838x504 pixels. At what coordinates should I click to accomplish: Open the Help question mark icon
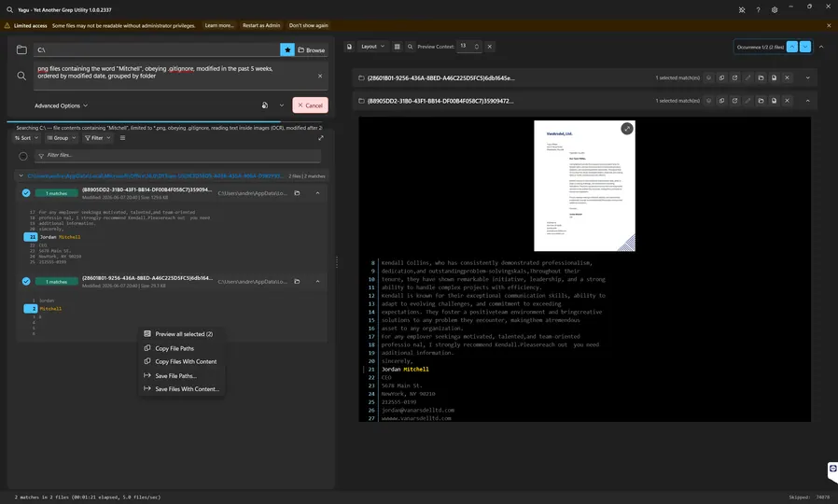[758, 9]
